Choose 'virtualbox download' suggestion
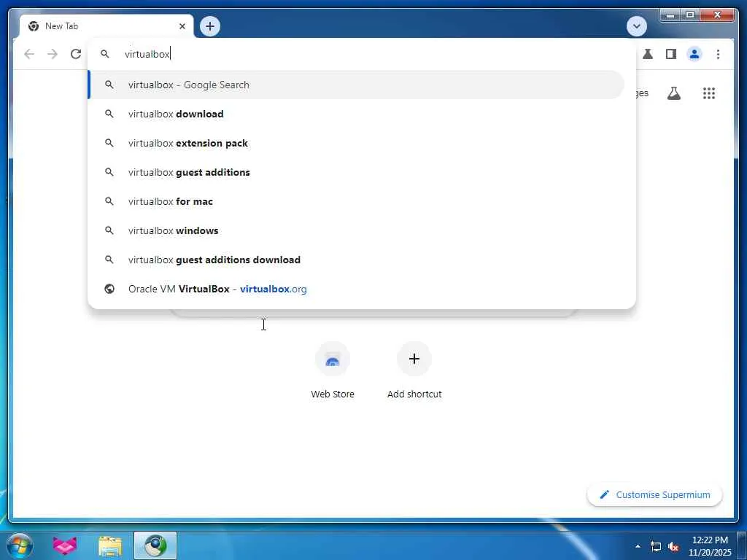Image resolution: width=747 pixels, height=560 pixels. click(x=356, y=114)
